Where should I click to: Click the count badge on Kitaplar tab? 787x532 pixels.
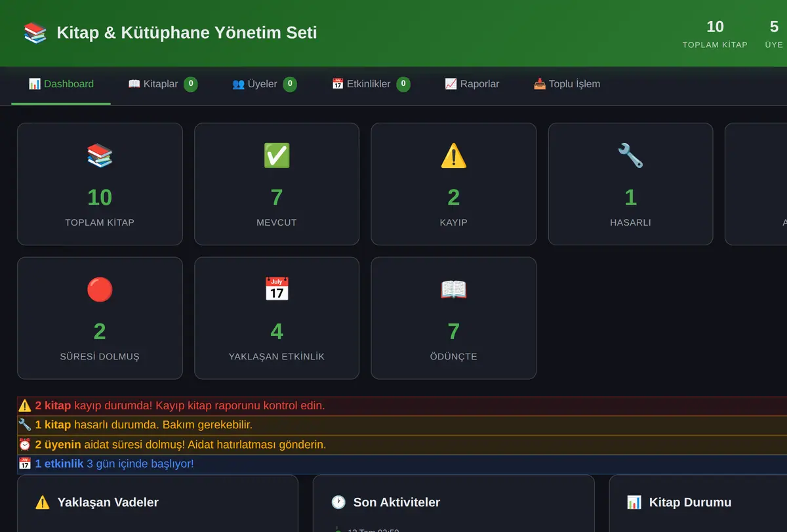point(191,84)
